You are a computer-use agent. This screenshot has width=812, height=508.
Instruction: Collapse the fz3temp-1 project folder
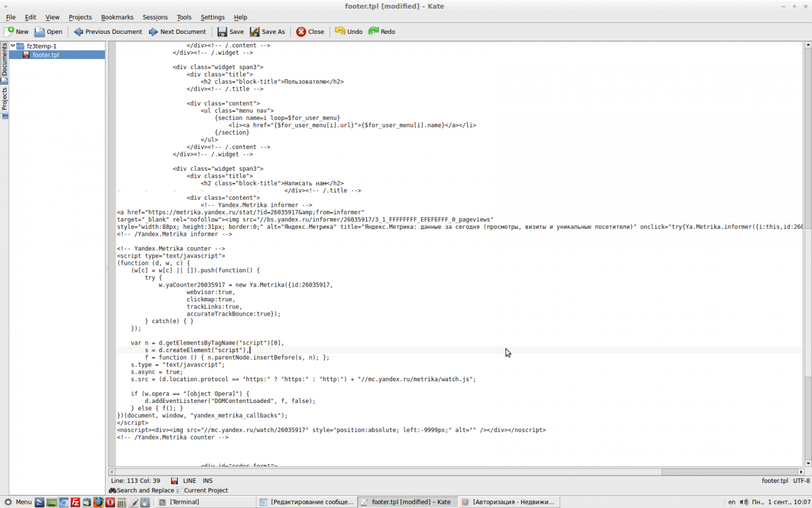[x=13, y=46]
